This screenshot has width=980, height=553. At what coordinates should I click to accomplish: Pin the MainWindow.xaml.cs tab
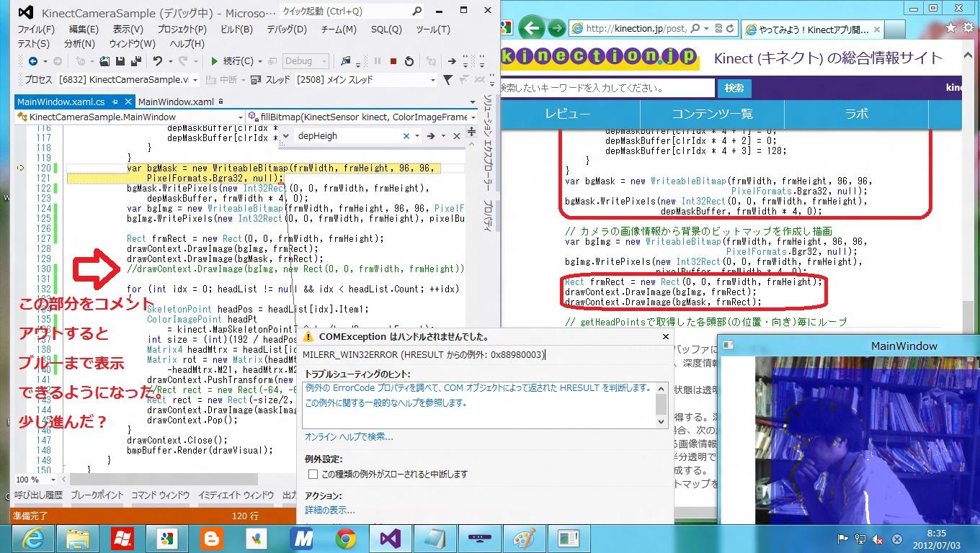click(115, 102)
